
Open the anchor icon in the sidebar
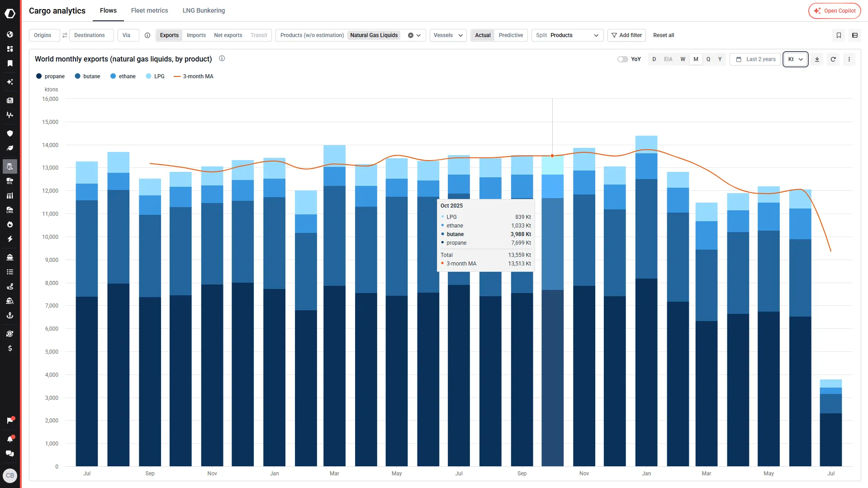[x=10, y=315]
